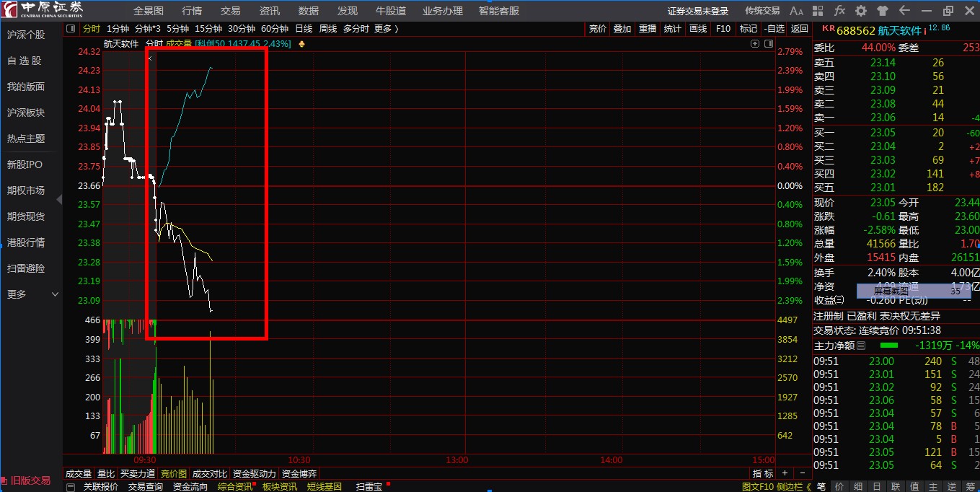Click the up-arrow icon above chart's right axis
Viewport: 980px width, 492px height.
755,43
